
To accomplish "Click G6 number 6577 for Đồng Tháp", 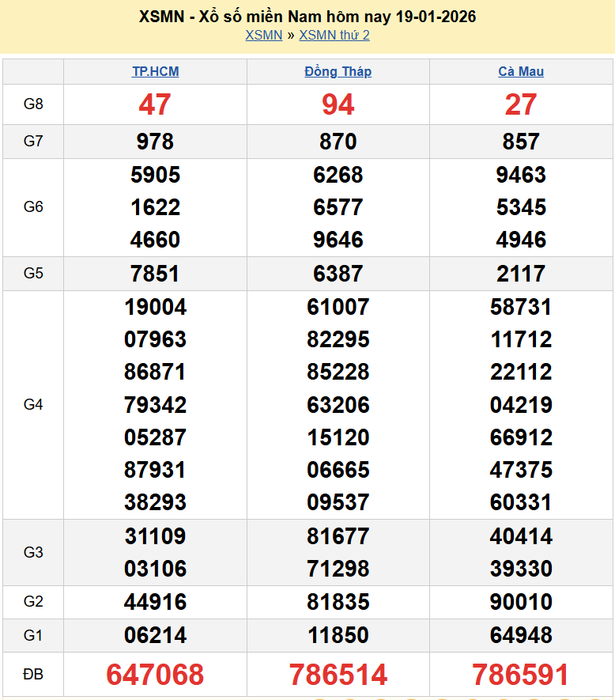I will tap(338, 207).
